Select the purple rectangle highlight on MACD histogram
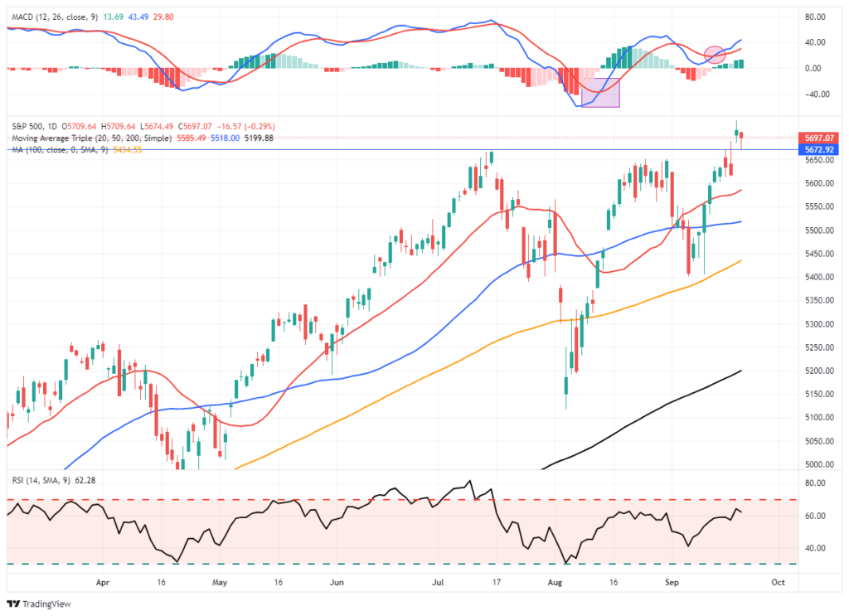Viewport: 849px width, 616px height. [600, 95]
